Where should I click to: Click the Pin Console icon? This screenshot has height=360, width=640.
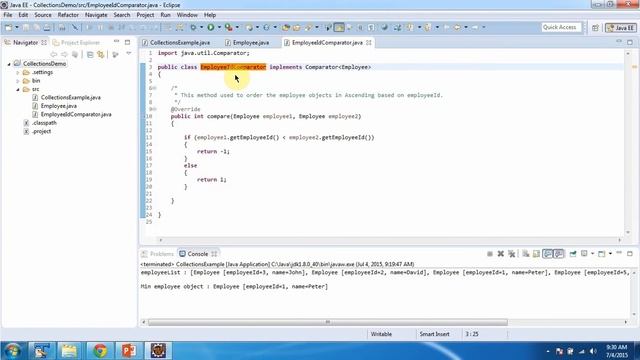pyautogui.click(x=573, y=254)
